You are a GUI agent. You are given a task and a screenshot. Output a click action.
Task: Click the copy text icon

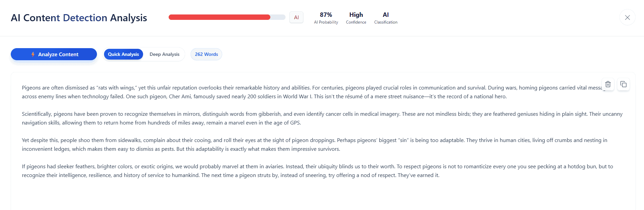tap(623, 84)
